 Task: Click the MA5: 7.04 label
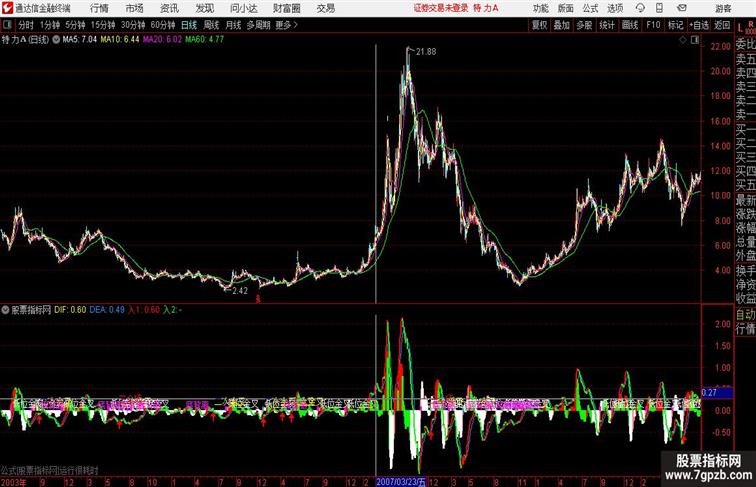point(80,40)
